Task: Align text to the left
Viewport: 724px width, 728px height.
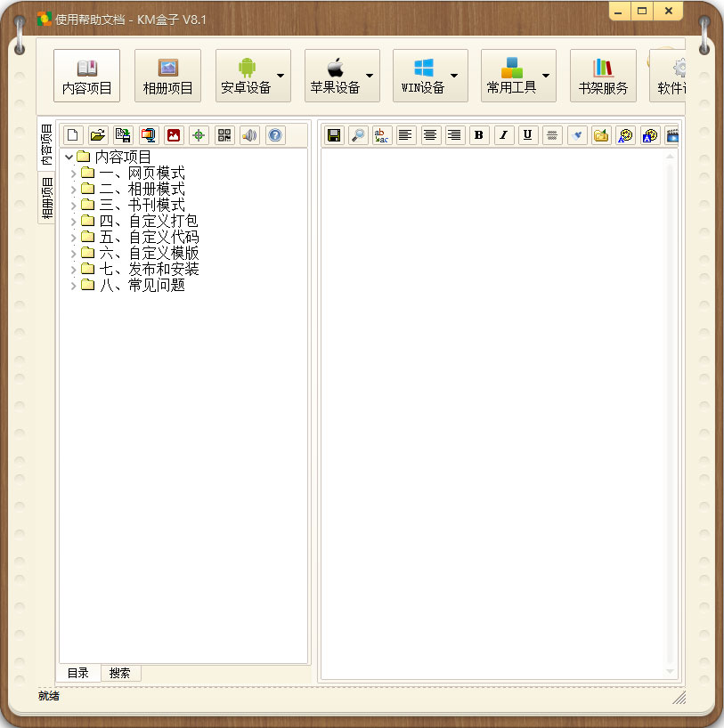Action: 406,135
